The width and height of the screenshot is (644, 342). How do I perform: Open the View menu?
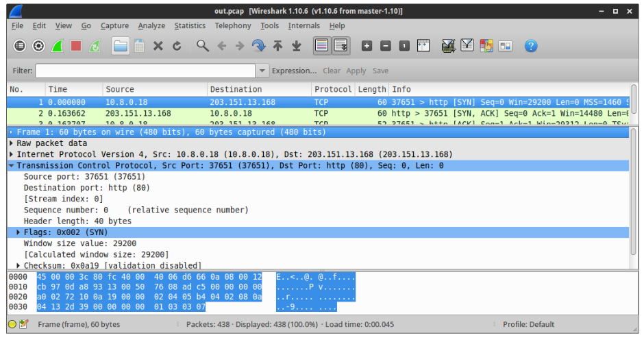[x=63, y=25]
